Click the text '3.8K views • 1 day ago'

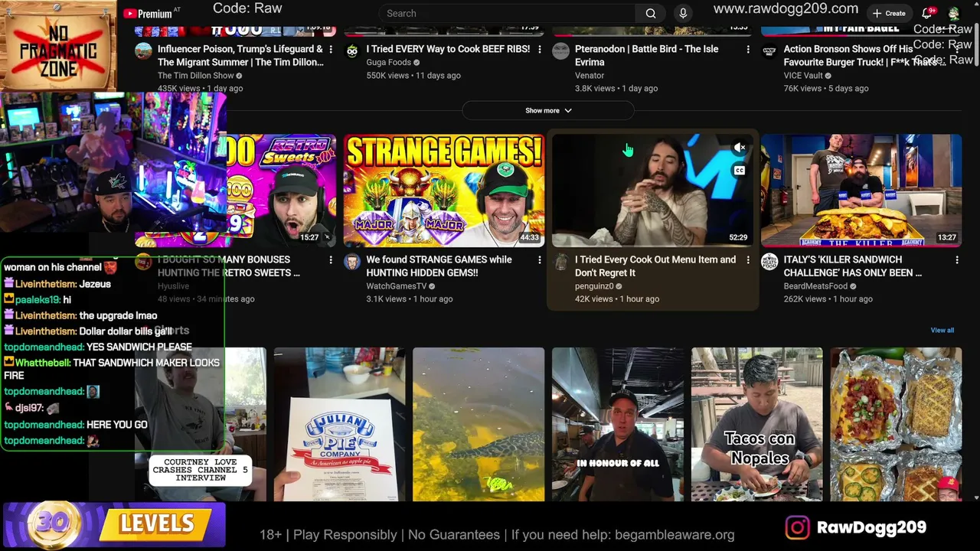(x=616, y=89)
